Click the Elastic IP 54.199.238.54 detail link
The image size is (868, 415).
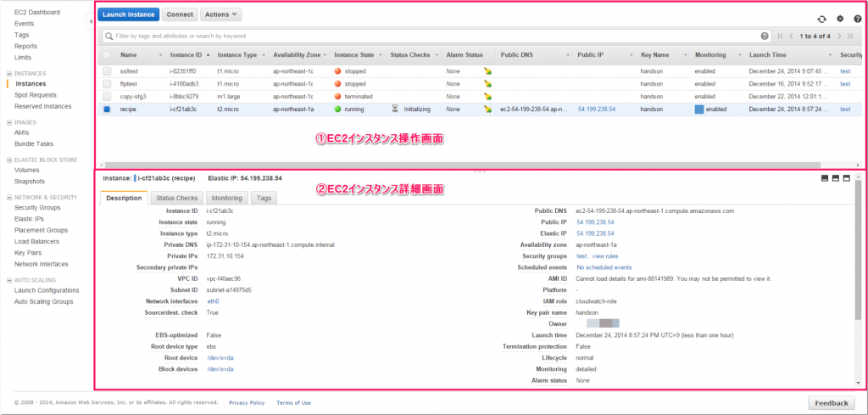595,233
